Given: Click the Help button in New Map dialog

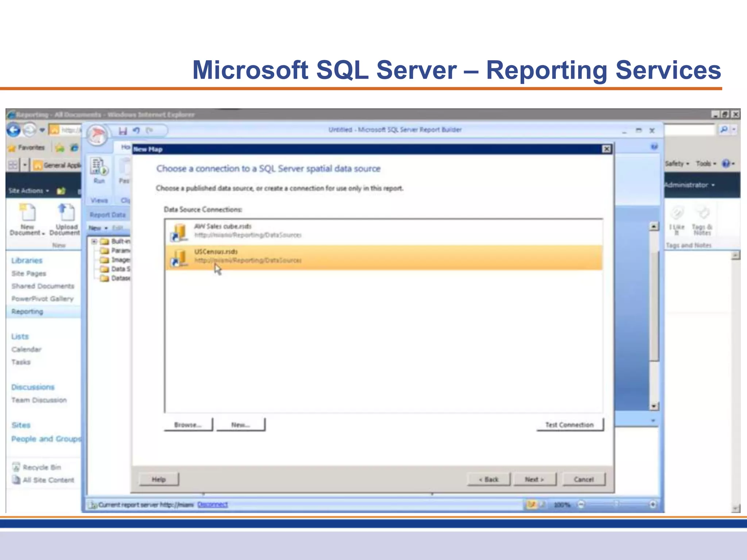Looking at the screenshot, I should [x=159, y=479].
